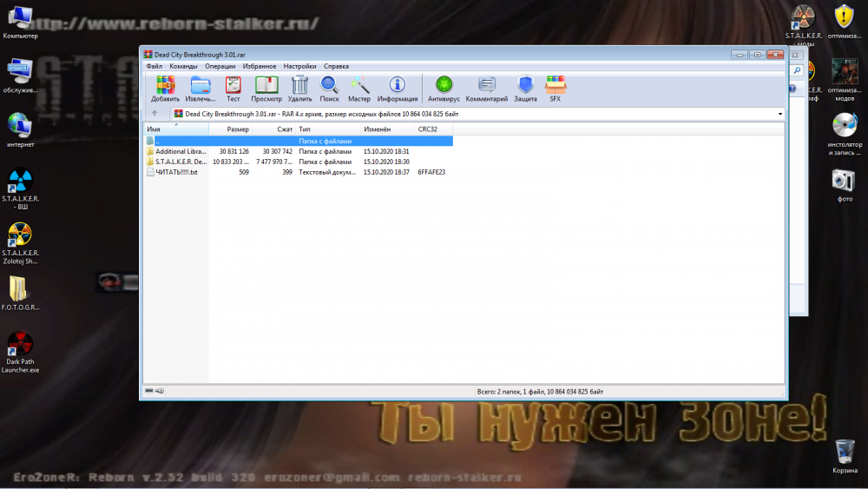This screenshot has width=868, height=489.
Task: Open Dark Path Launcher.exe shortcut
Action: tap(21, 353)
